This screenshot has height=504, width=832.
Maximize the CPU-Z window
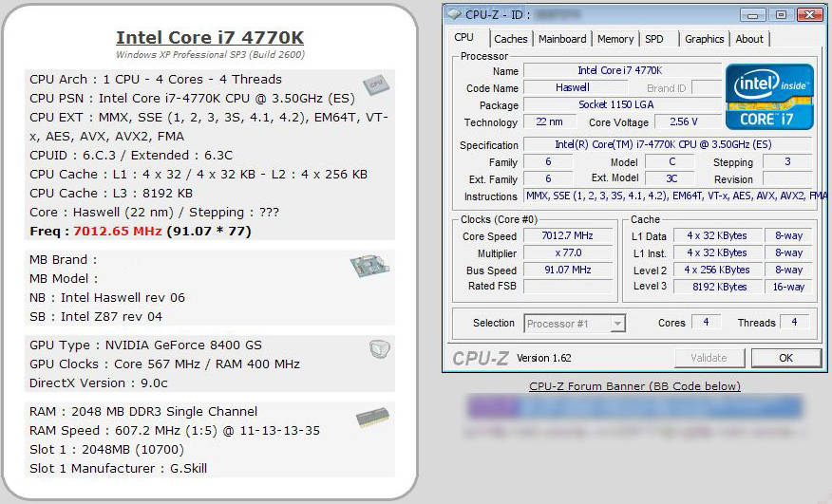[781, 15]
